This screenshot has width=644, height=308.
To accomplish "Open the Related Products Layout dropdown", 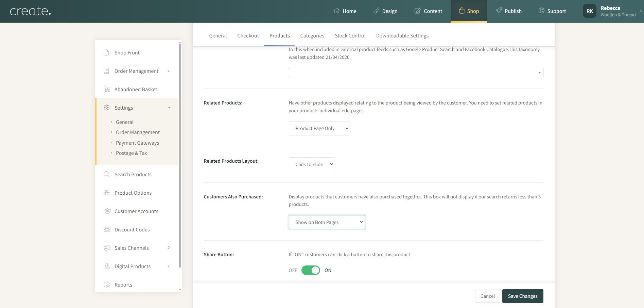I will tap(312, 164).
